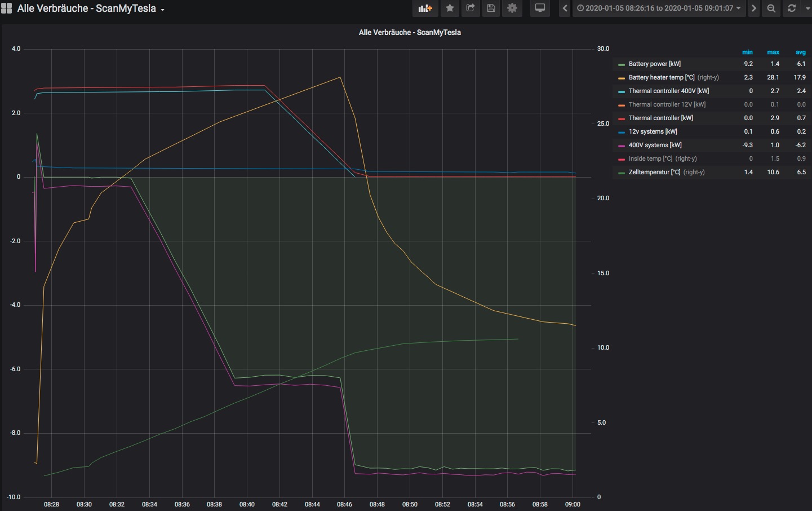Click Thermal controller 400V max value 2.7
Image resolution: width=812 pixels, height=511 pixels.
775,91
